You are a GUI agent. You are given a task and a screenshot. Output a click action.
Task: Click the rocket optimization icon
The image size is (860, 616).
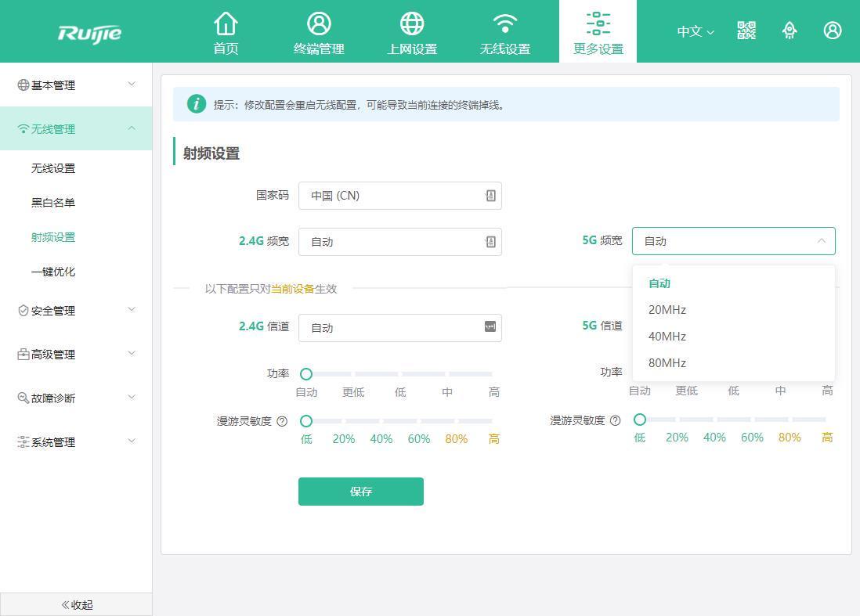tap(790, 31)
